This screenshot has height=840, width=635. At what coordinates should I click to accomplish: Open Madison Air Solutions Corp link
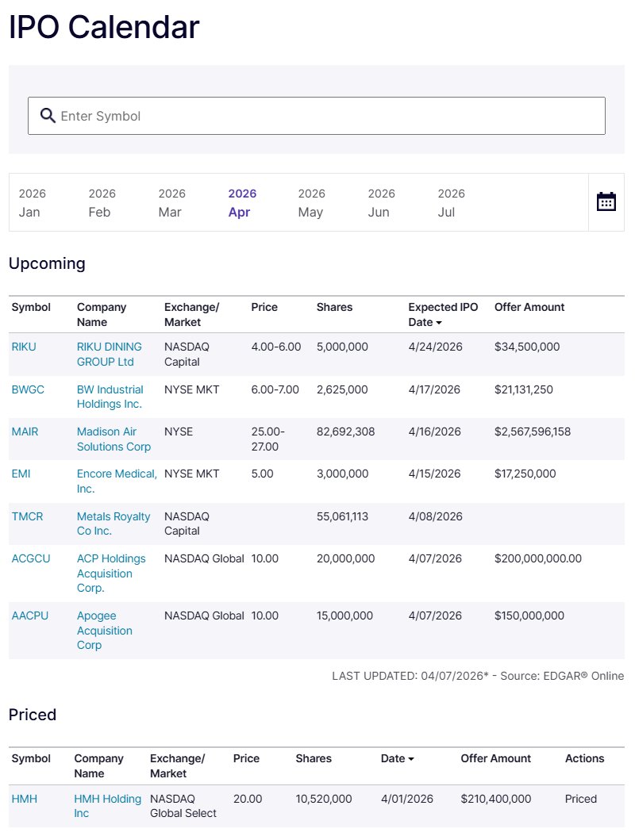114,439
